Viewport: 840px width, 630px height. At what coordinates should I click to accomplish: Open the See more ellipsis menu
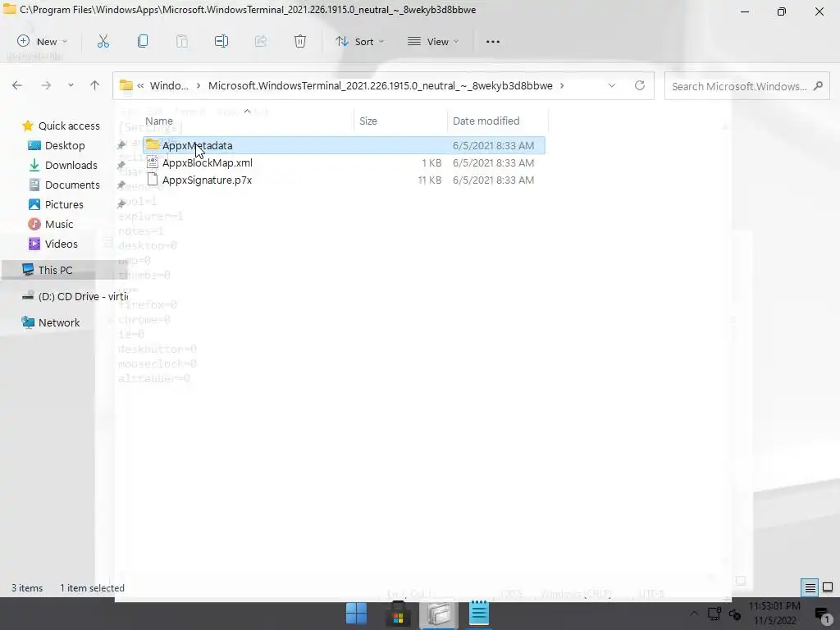493,41
